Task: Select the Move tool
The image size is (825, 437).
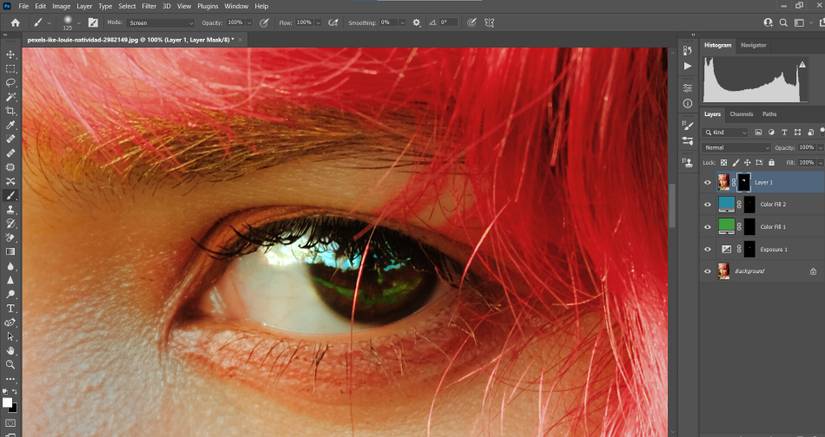Action: click(11, 55)
